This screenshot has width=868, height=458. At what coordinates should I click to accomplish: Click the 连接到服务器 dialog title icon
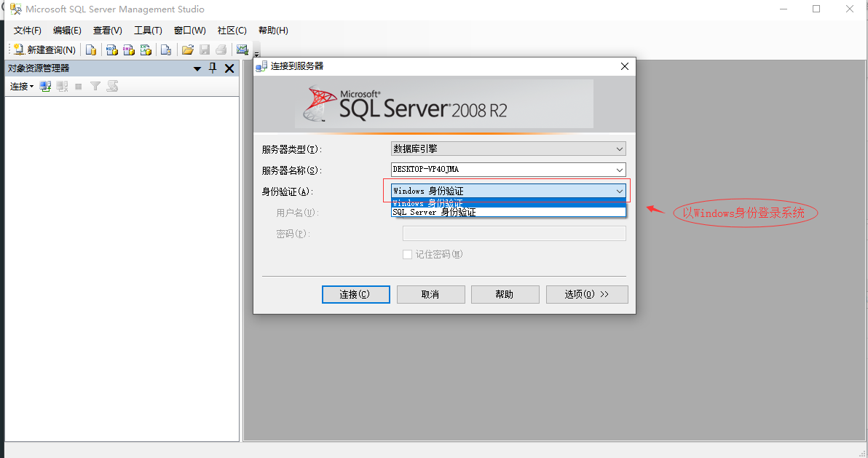(x=261, y=66)
